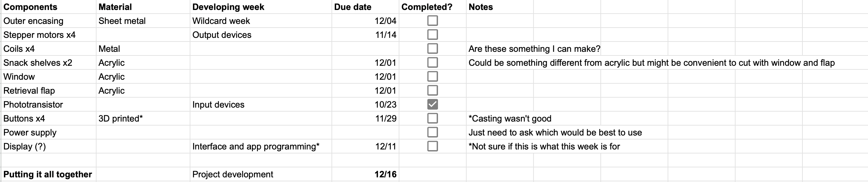Check off the Window component
868x182 pixels.
tap(432, 77)
